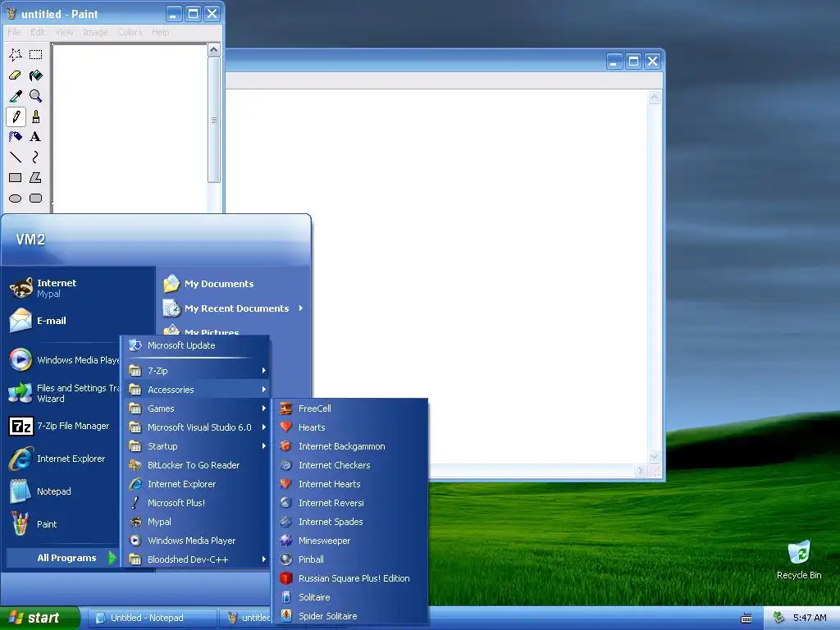Select the Curve tool in Paint
The width and height of the screenshot is (840, 630).
coord(36,157)
